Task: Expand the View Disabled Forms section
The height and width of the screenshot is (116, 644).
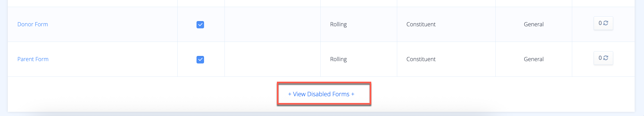Action: coord(321,94)
